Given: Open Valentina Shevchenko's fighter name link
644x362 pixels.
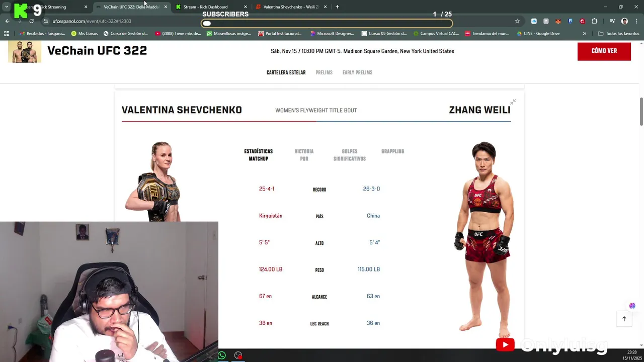Looking at the screenshot, I should 182,110.
